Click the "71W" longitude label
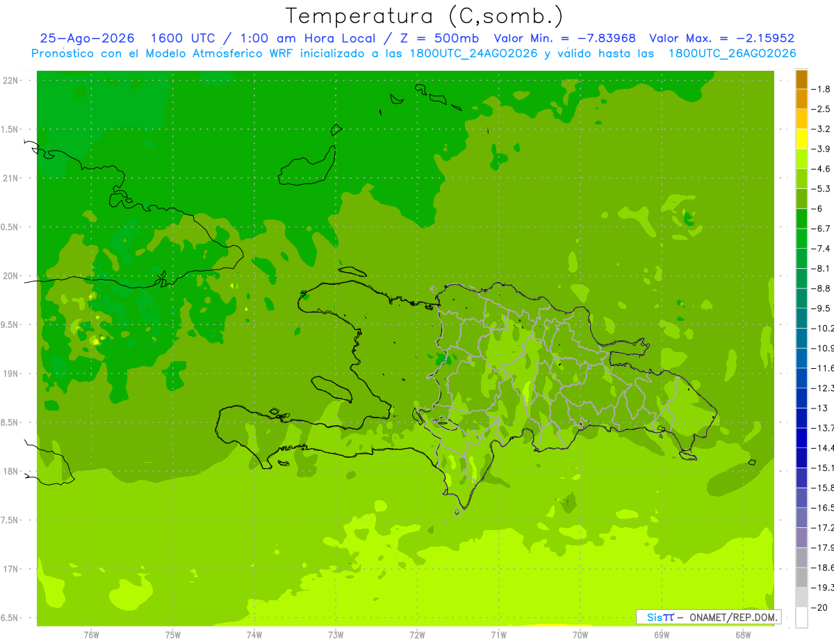This screenshot has width=834, height=644. (498, 634)
